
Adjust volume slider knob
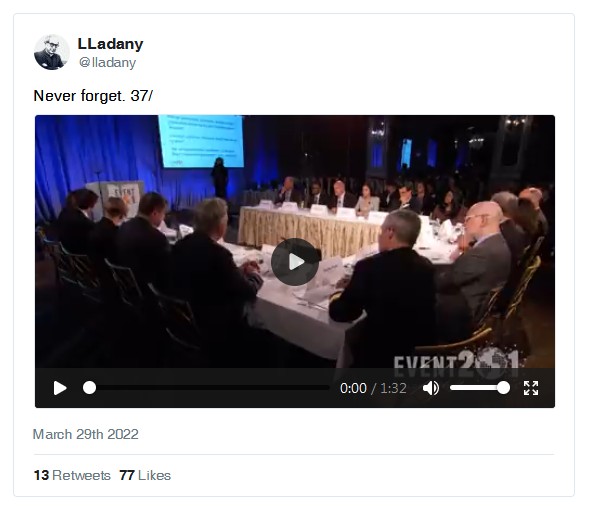[x=503, y=388]
